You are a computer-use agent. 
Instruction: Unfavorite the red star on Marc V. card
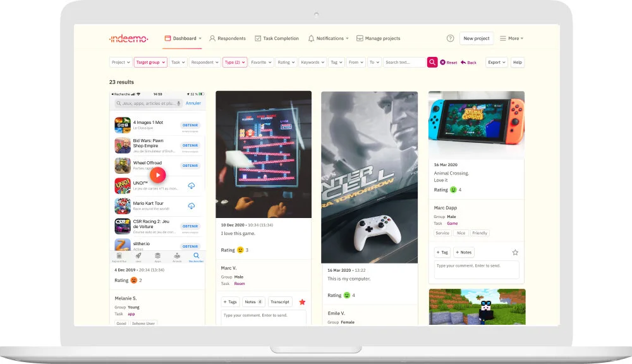tap(302, 302)
